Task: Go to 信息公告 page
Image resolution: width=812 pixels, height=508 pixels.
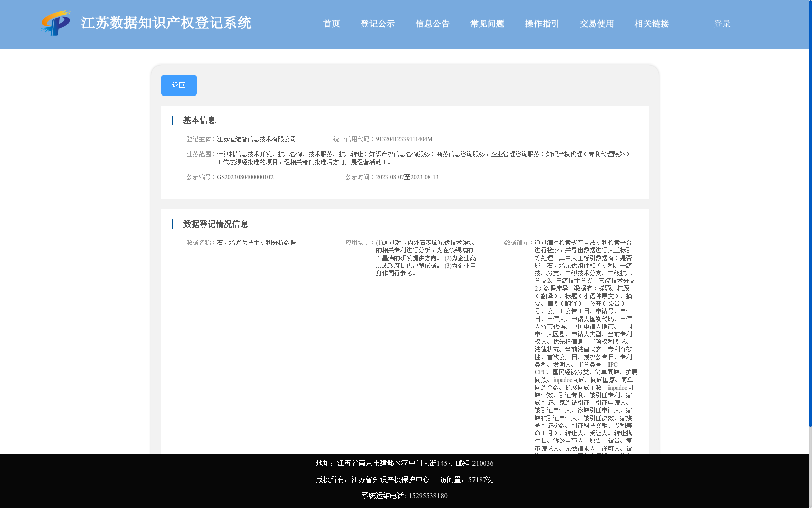Action: [432, 24]
